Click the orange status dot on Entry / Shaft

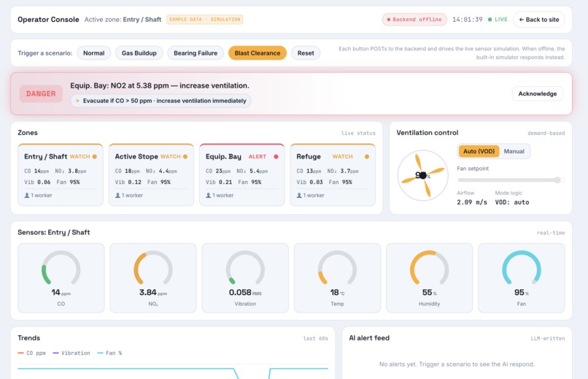pos(95,156)
